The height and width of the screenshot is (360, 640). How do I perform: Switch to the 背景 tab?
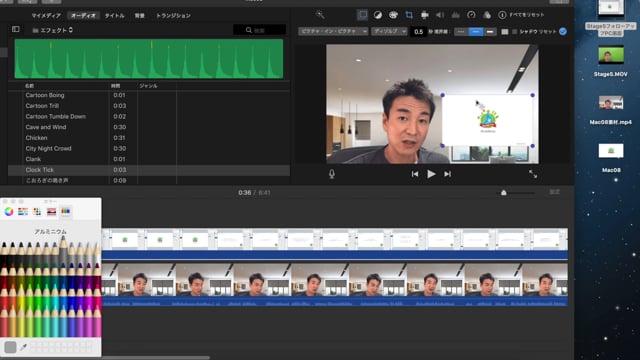[x=140, y=16]
